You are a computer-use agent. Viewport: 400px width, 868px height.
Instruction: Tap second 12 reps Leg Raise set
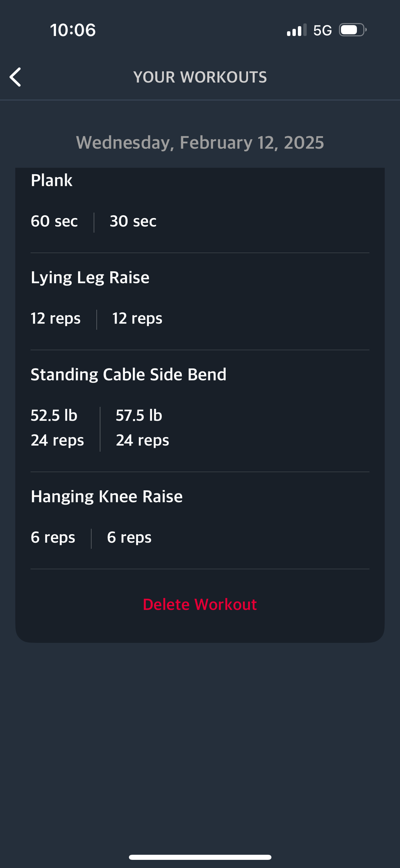137,319
